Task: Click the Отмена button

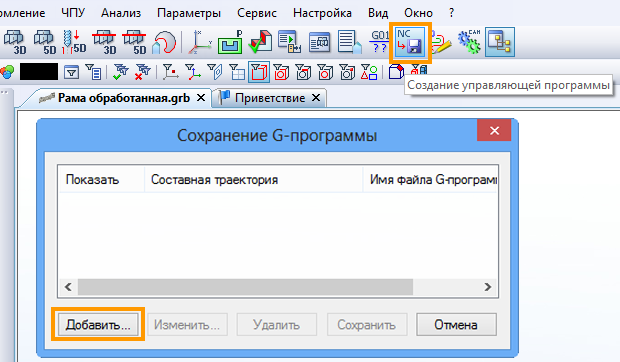Action: point(456,325)
